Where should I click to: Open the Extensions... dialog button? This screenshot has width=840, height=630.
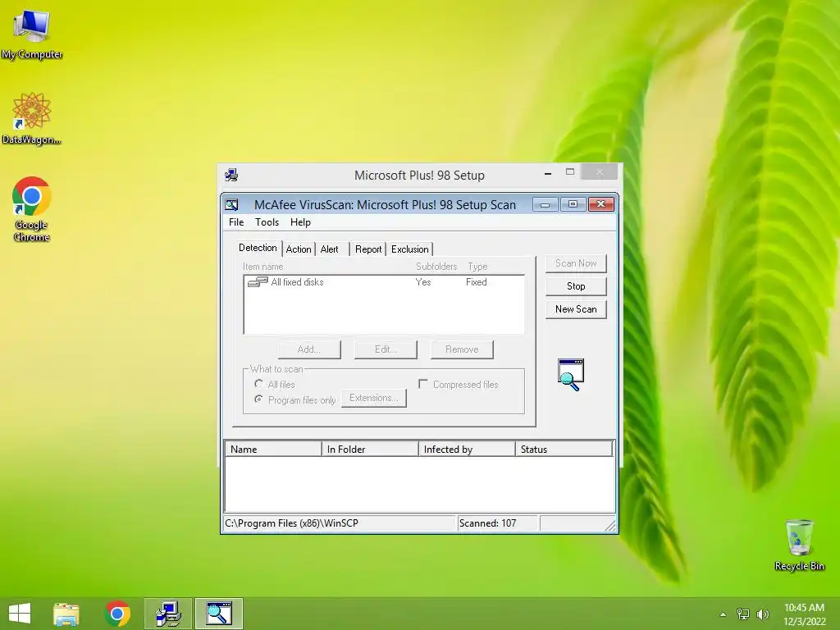coord(374,398)
